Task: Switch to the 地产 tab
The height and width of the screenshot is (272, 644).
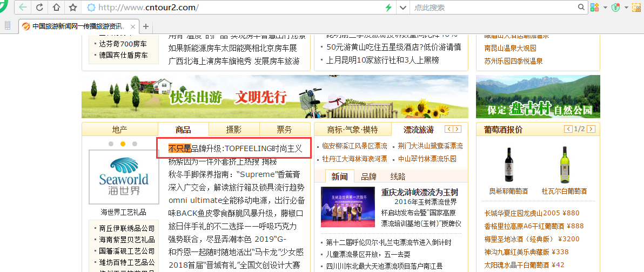Action: [x=120, y=130]
